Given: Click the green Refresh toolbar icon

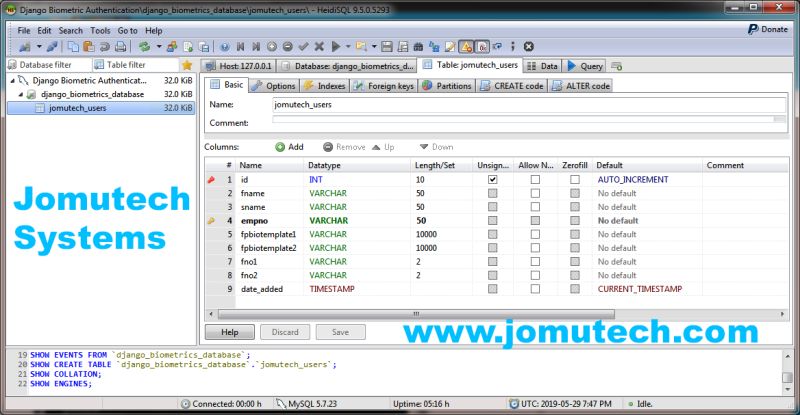Looking at the screenshot, I should (x=145, y=47).
